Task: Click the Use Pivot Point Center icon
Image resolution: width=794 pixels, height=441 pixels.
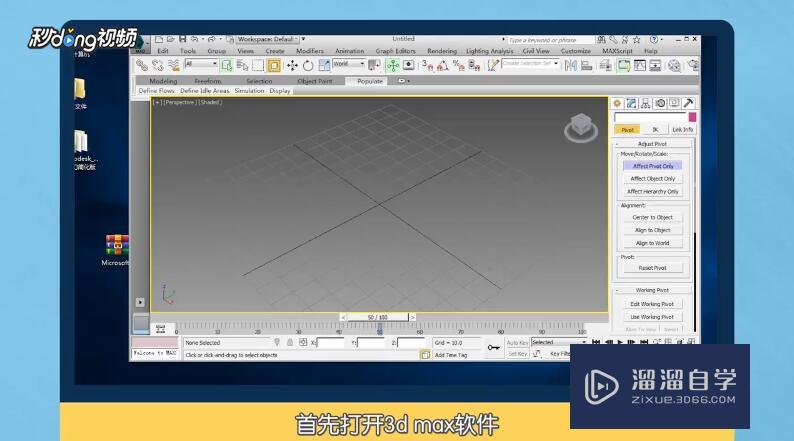Action: point(374,65)
